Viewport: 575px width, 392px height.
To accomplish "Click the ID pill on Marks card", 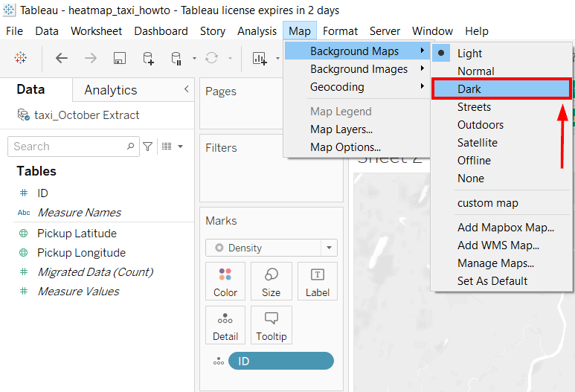I will (x=281, y=362).
